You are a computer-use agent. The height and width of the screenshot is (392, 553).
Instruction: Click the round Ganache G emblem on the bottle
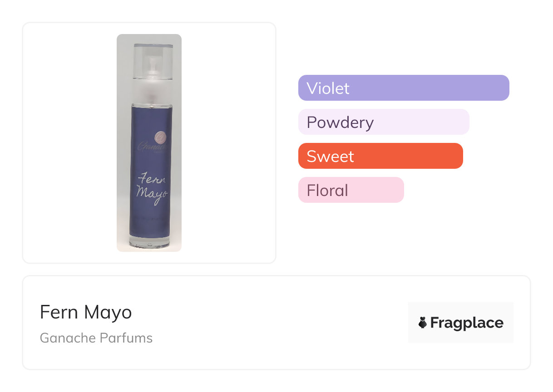coord(160,136)
